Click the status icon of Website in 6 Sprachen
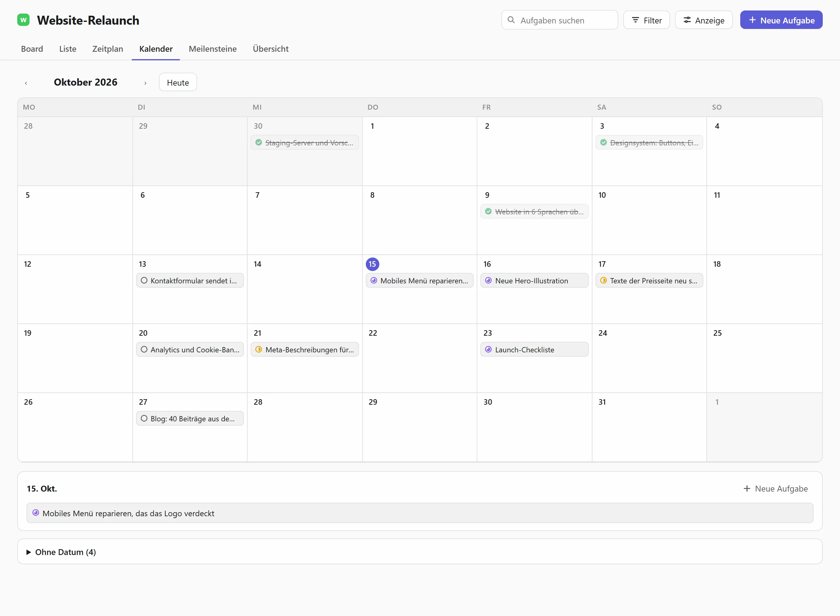 click(488, 211)
